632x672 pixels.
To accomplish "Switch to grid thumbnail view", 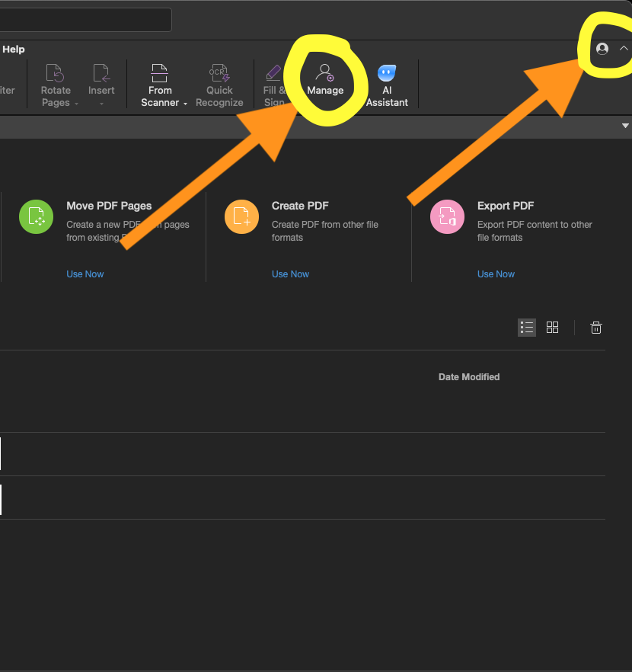I will (553, 328).
